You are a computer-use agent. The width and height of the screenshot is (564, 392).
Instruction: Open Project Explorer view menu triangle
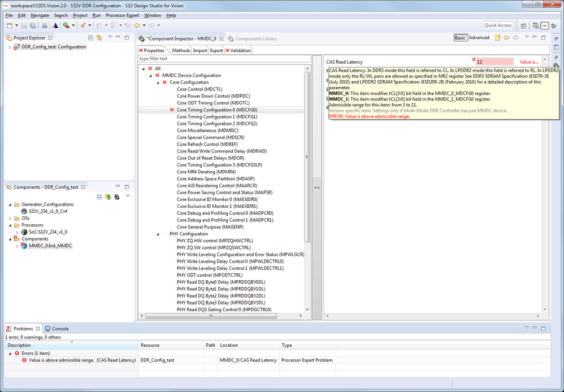110,37
